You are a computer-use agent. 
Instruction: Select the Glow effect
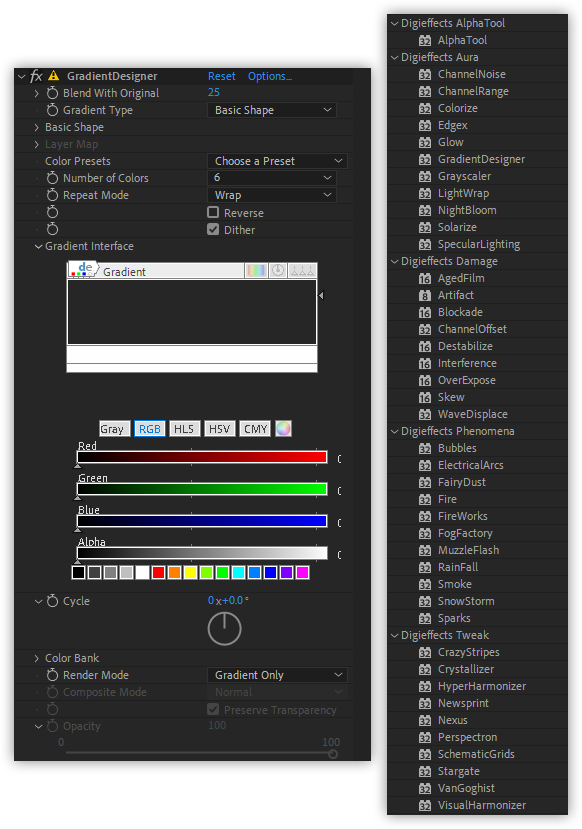(450, 142)
